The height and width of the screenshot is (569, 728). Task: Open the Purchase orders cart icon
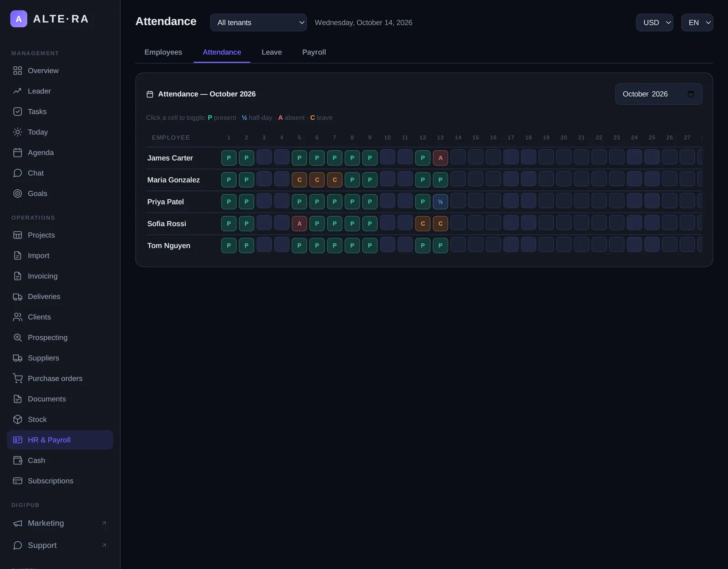point(17,378)
